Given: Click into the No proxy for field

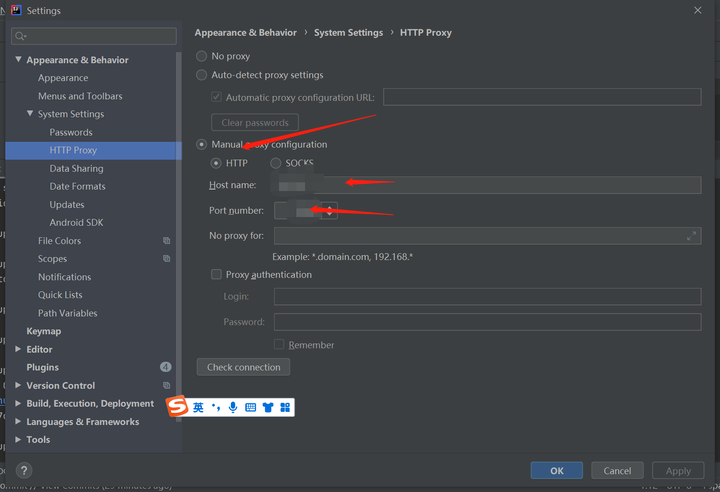Looking at the screenshot, I should click(487, 236).
